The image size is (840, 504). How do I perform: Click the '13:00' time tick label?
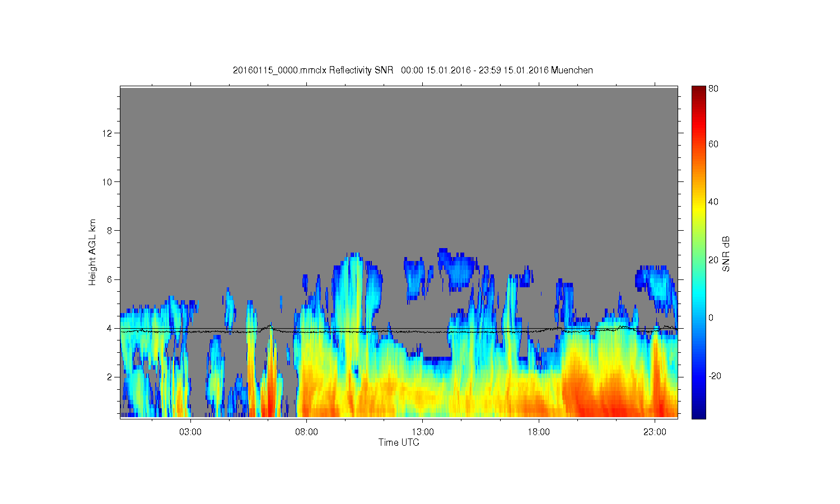click(422, 432)
